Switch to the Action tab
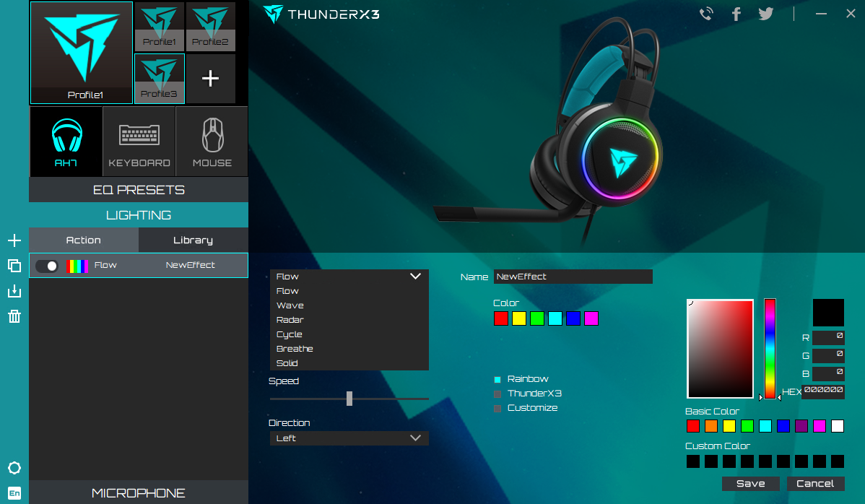The height and width of the screenshot is (504, 865). pos(83,240)
